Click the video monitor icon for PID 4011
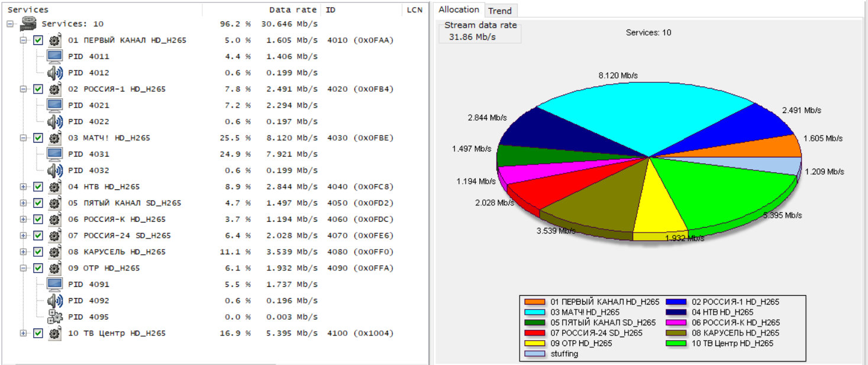868x365 pixels. point(54,57)
